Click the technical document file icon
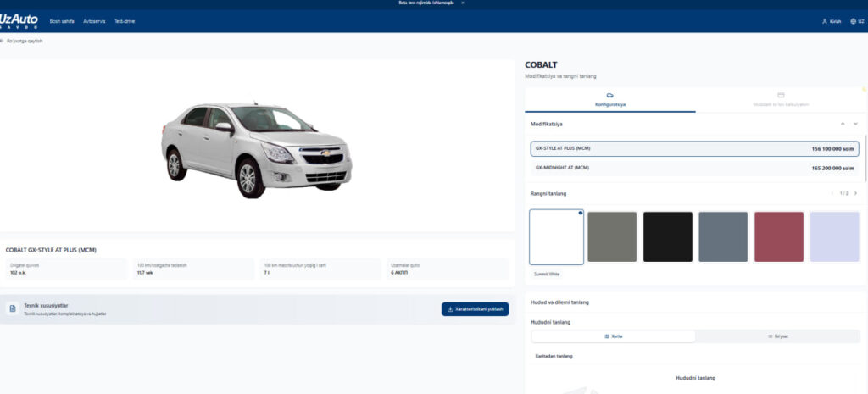Viewport: 868px width, 394px height. (x=12, y=308)
